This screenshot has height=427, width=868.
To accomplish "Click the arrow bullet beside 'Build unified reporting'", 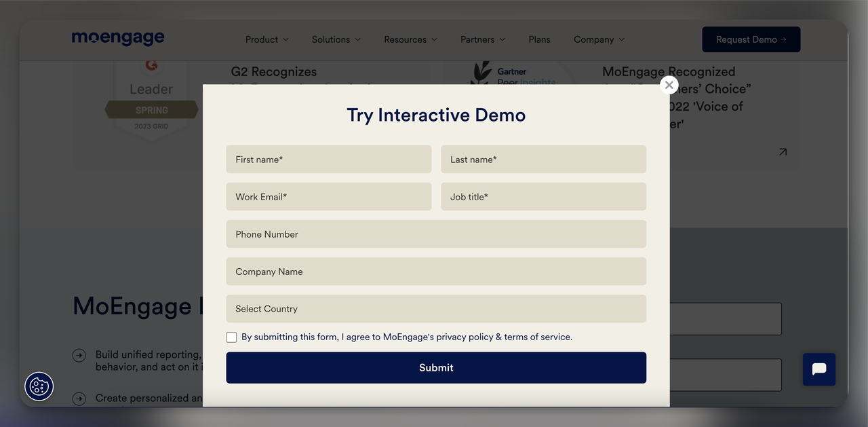I will 79,356.
